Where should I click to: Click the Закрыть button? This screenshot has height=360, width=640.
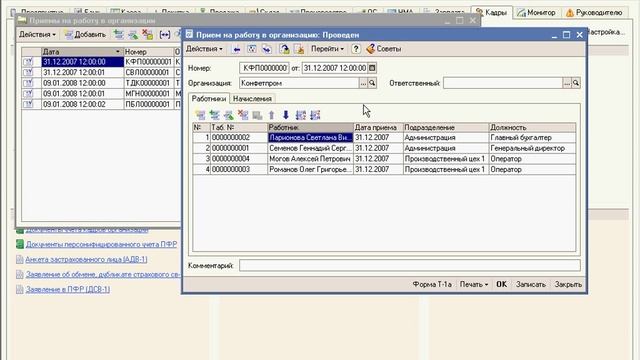[x=568, y=284]
